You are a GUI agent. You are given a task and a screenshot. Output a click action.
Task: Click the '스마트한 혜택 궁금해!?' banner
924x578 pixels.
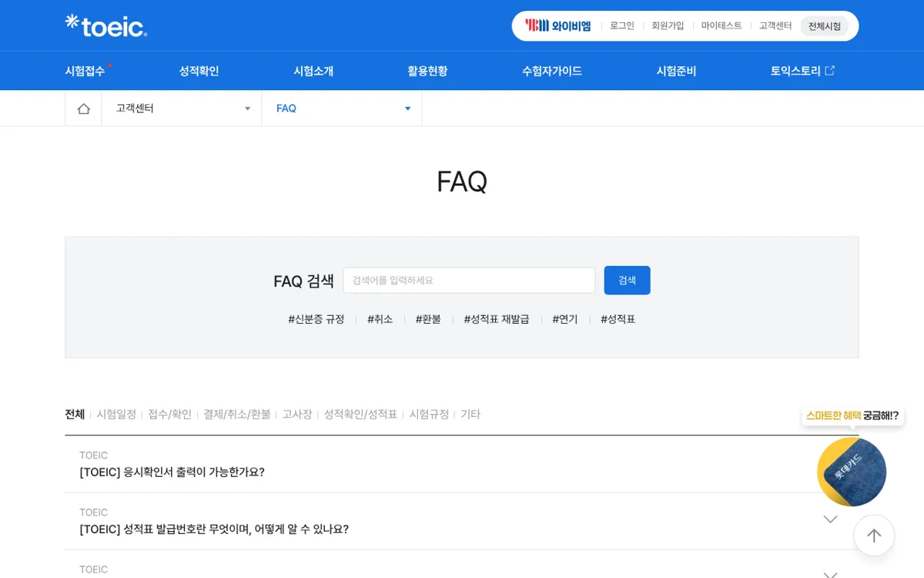(852, 415)
